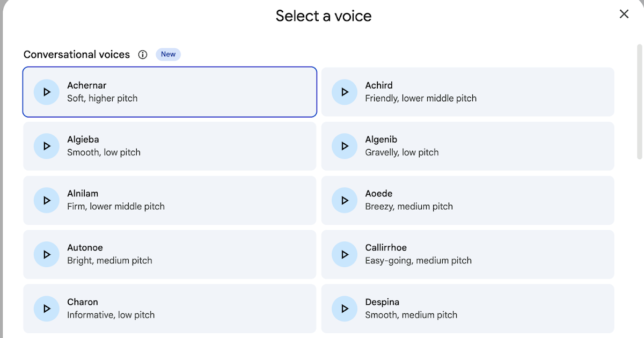Screen dimensions: 644x338
Task: Play a preview of the Alnilam voice
Action: click(x=46, y=200)
